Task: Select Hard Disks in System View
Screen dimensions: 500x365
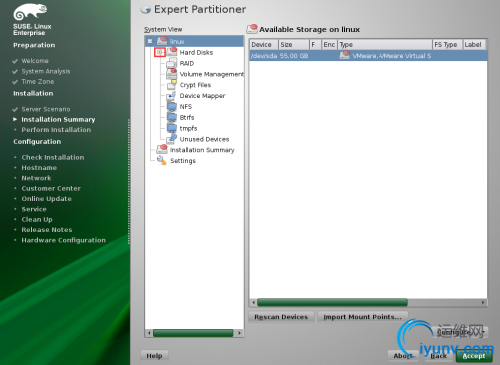Action: [x=196, y=52]
